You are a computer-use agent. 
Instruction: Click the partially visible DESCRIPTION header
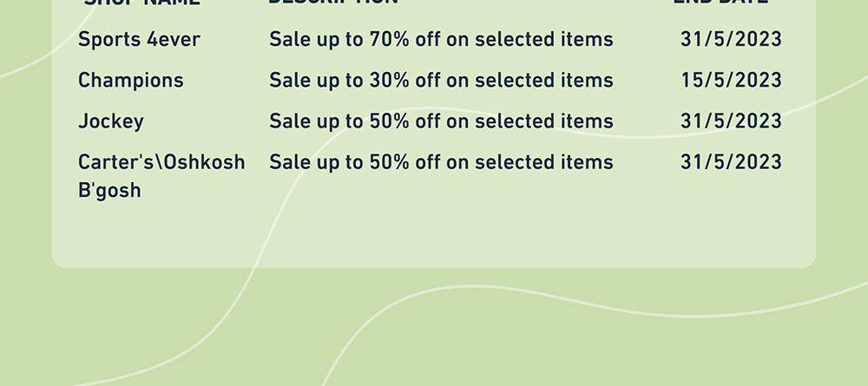(333, 3)
